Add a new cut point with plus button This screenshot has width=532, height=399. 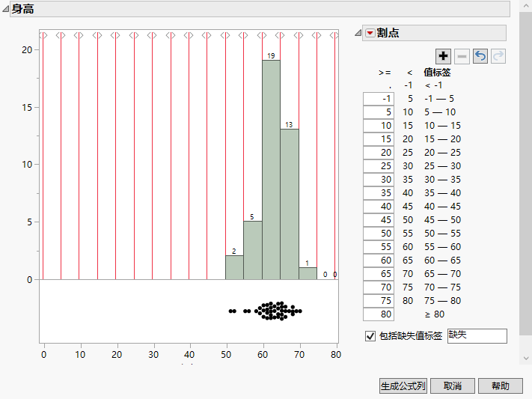click(443, 56)
